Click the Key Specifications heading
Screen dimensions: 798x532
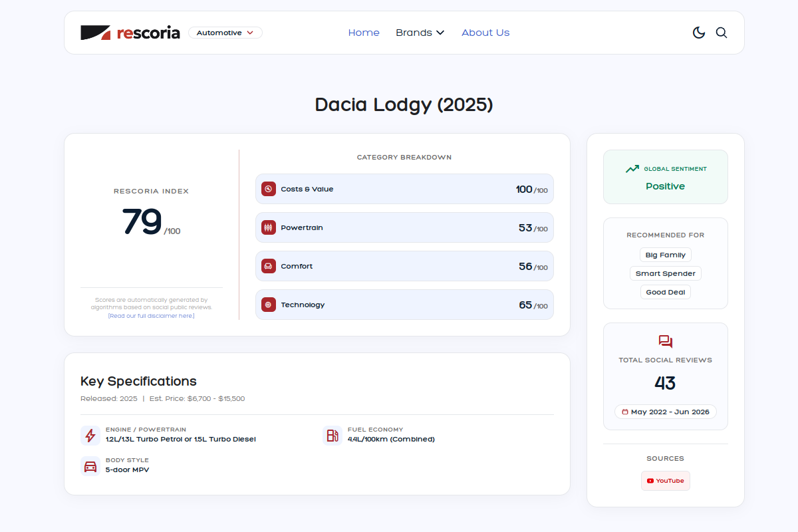pyautogui.click(x=138, y=382)
